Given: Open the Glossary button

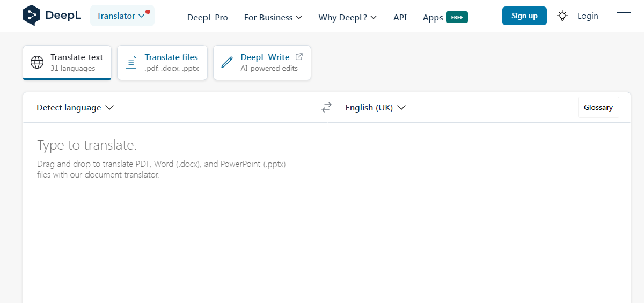Looking at the screenshot, I should point(598,107).
